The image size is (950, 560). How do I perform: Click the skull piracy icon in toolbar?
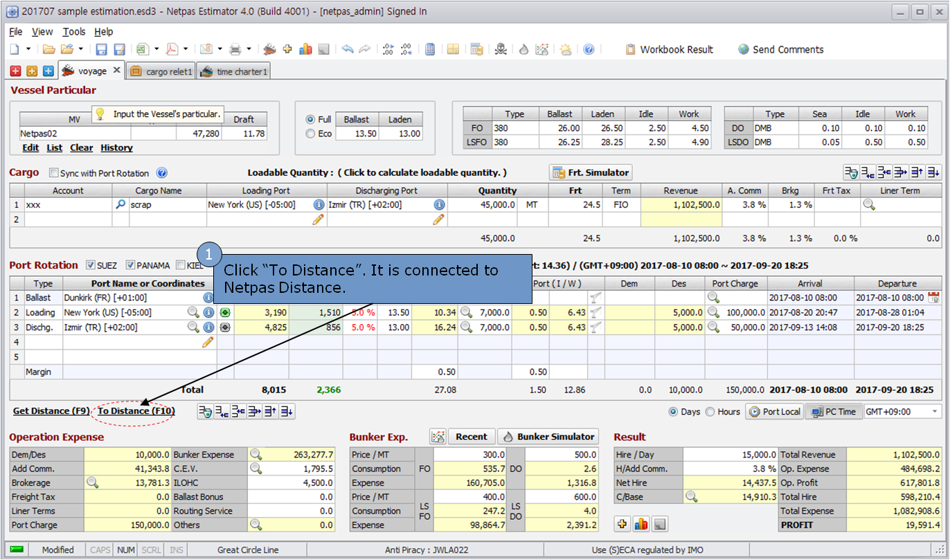(501, 49)
